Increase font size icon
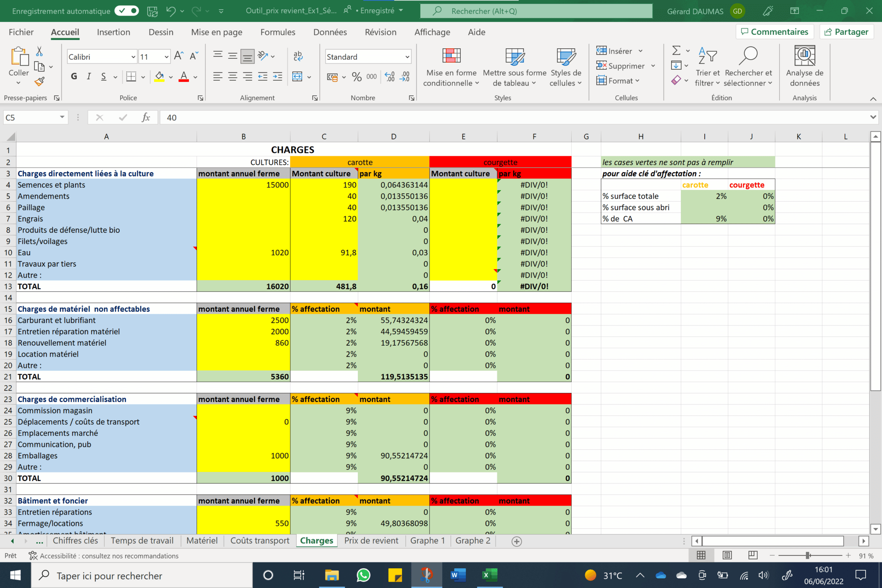882x588 pixels. (178, 56)
